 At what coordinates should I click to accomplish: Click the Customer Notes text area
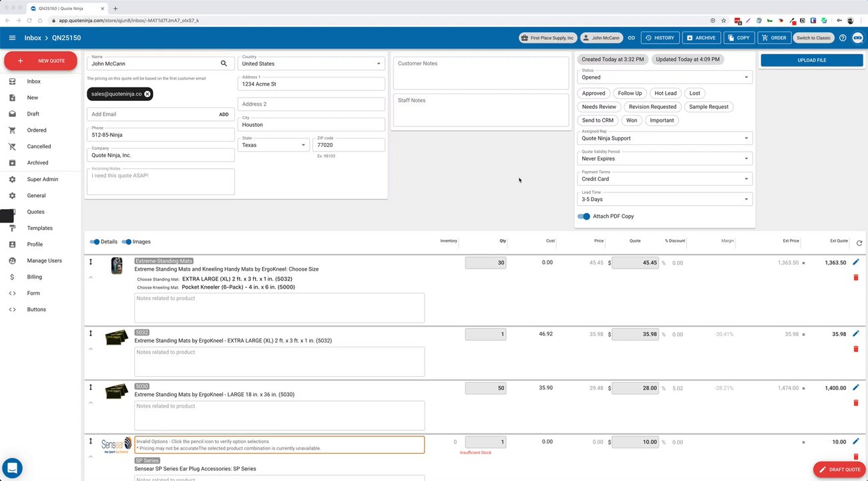click(x=481, y=73)
